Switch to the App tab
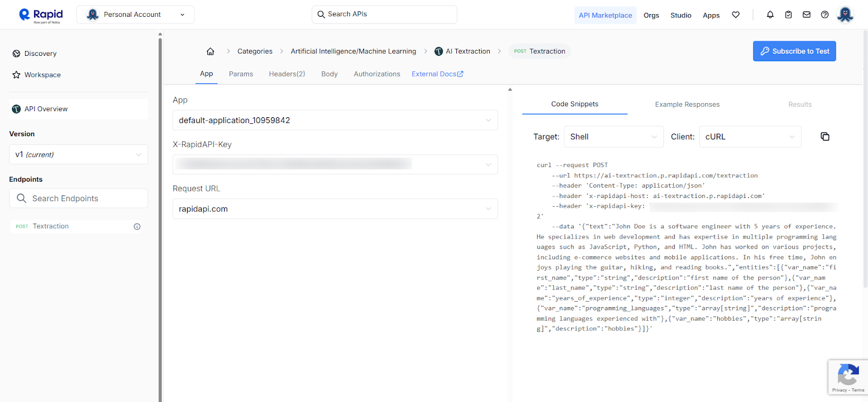The image size is (868, 402). (x=206, y=74)
